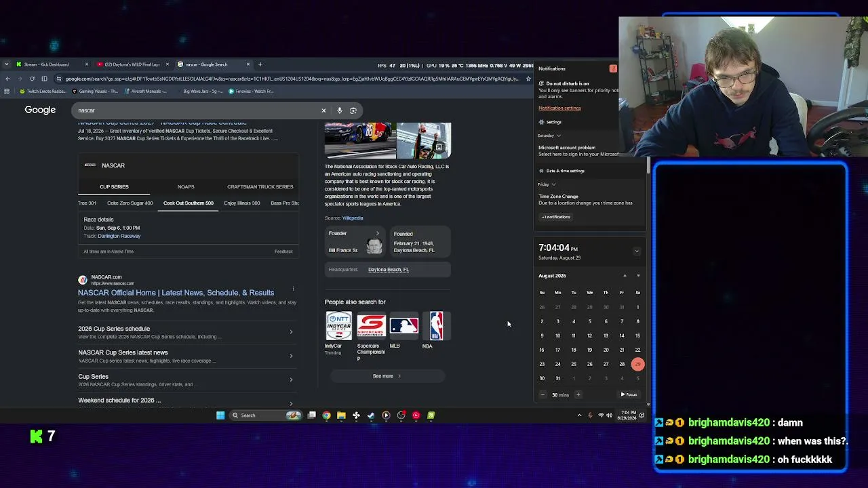Viewport: 868px width, 488px height.
Task: Open the Windows Start menu
Action: point(220,415)
